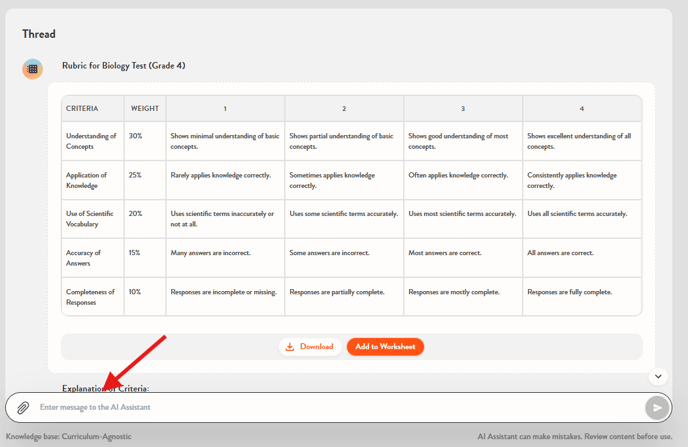Select the Use of Scientific Vocabulary cell

click(x=91, y=219)
